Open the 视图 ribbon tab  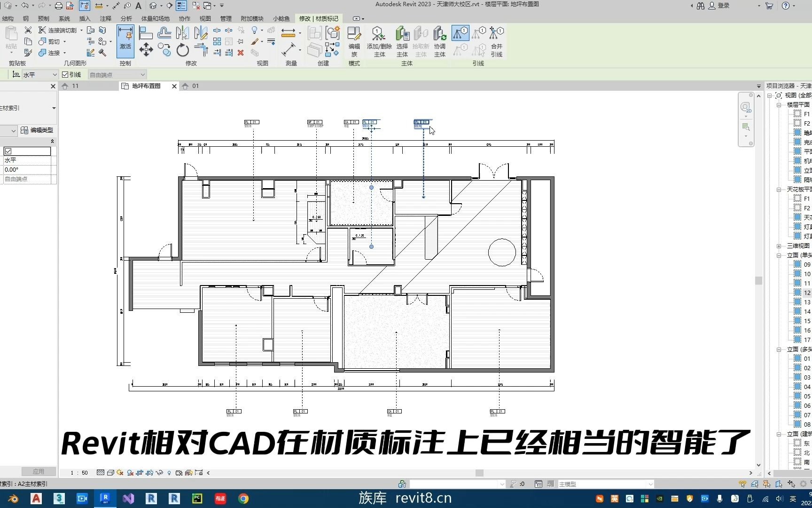pos(205,19)
